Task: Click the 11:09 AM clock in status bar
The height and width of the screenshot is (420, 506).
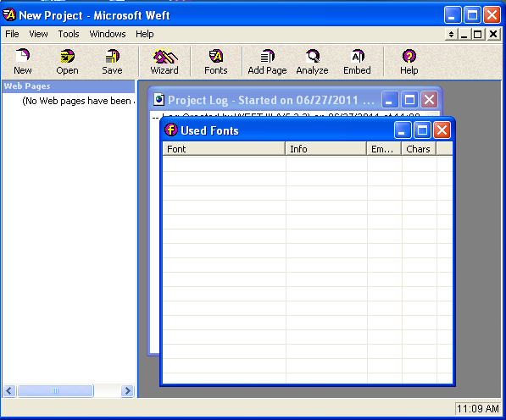Action: point(477,409)
